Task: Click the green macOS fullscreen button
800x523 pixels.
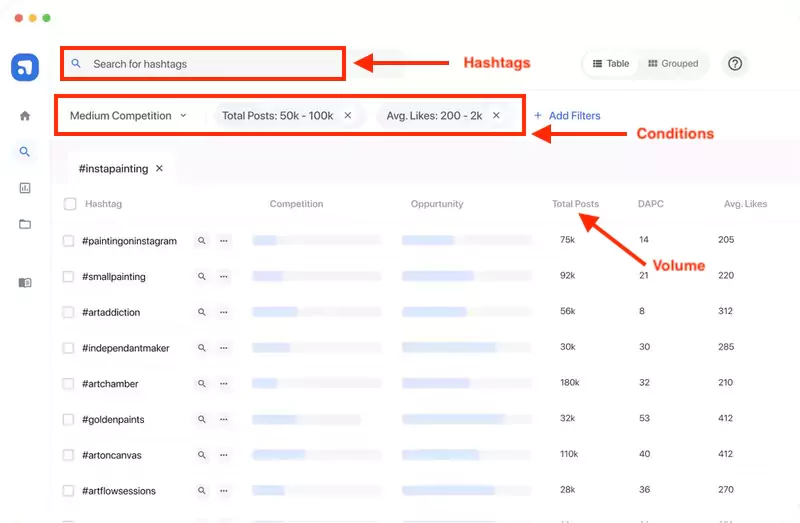Action: [46, 18]
